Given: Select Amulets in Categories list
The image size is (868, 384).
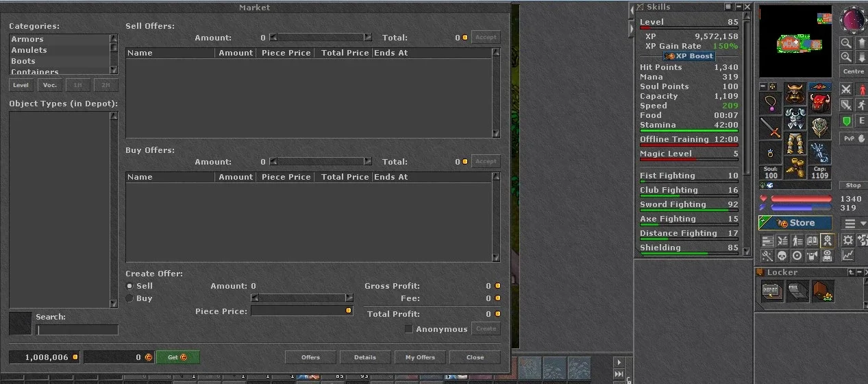Looking at the screenshot, I should [x=29, y=50].
